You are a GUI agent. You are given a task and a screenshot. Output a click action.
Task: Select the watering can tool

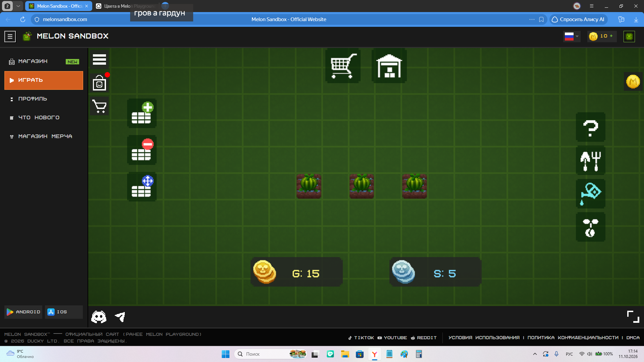(x=590, y=194)
